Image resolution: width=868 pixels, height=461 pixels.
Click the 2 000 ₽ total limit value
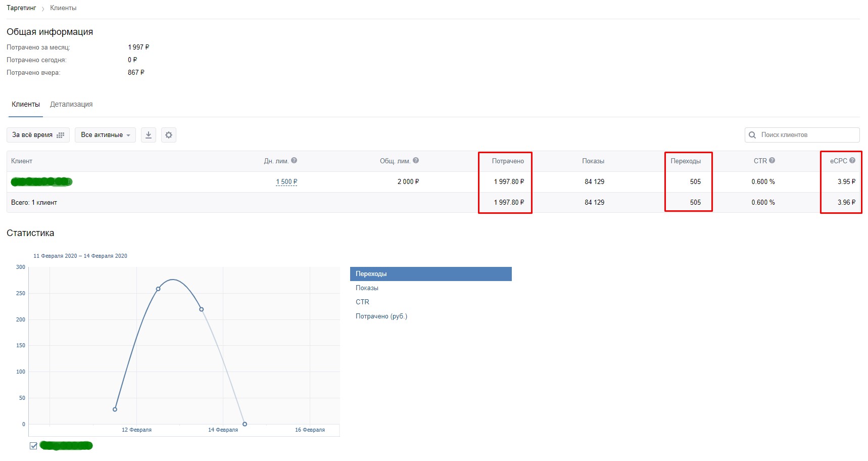pyautogui.click(x=408, y=182)
